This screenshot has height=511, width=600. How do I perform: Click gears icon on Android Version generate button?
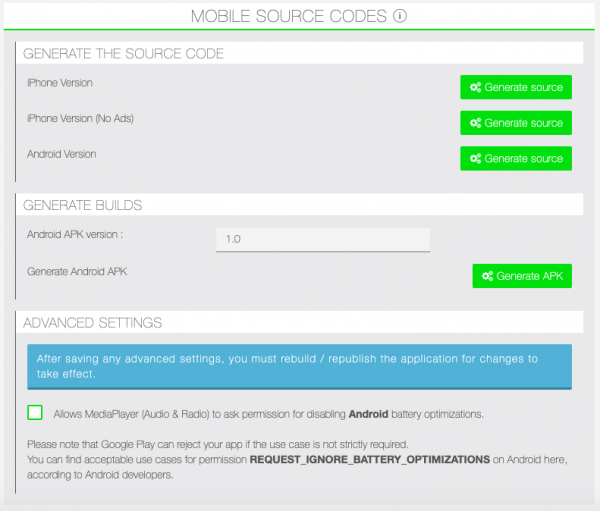(x=475, y=159)
